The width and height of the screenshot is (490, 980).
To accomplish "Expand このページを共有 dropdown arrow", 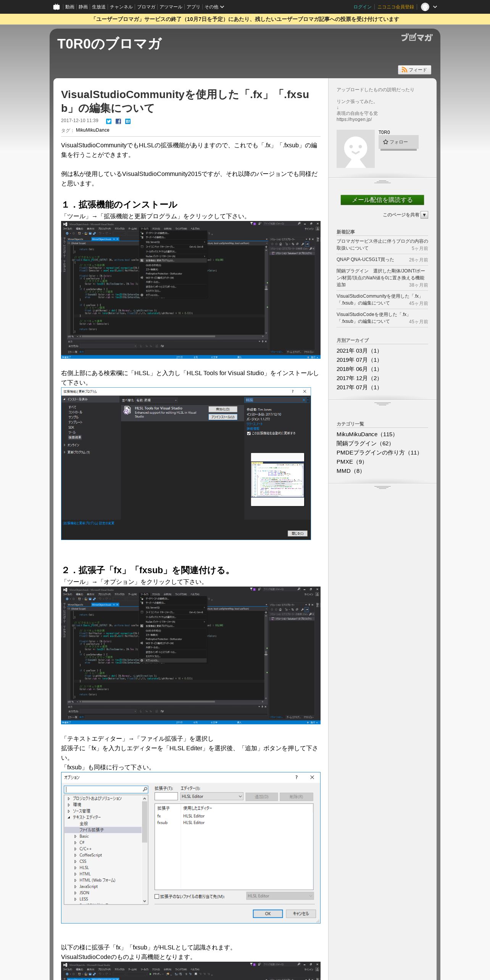I will click(424, 215).
